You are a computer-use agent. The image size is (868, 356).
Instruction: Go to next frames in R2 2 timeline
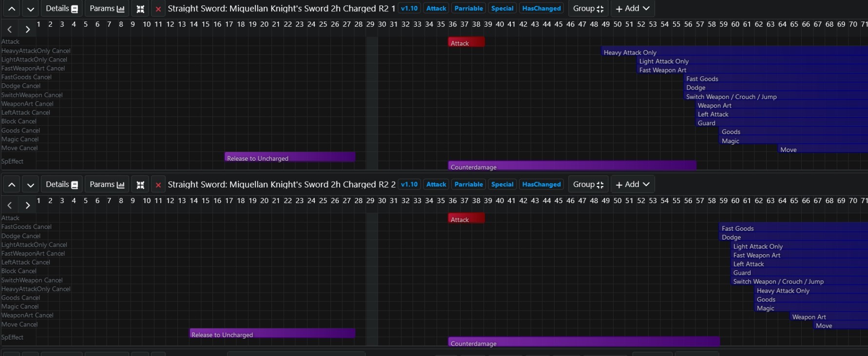click(28, 206)
